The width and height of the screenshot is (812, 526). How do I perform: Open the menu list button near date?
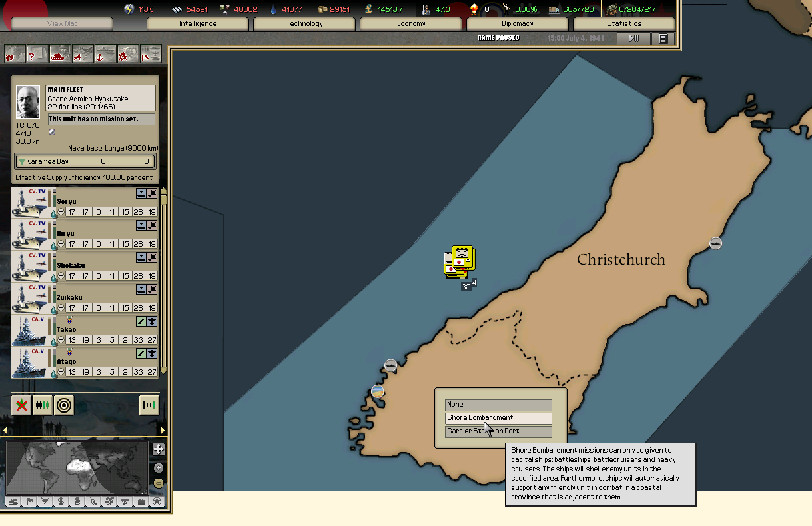(663, 39)
